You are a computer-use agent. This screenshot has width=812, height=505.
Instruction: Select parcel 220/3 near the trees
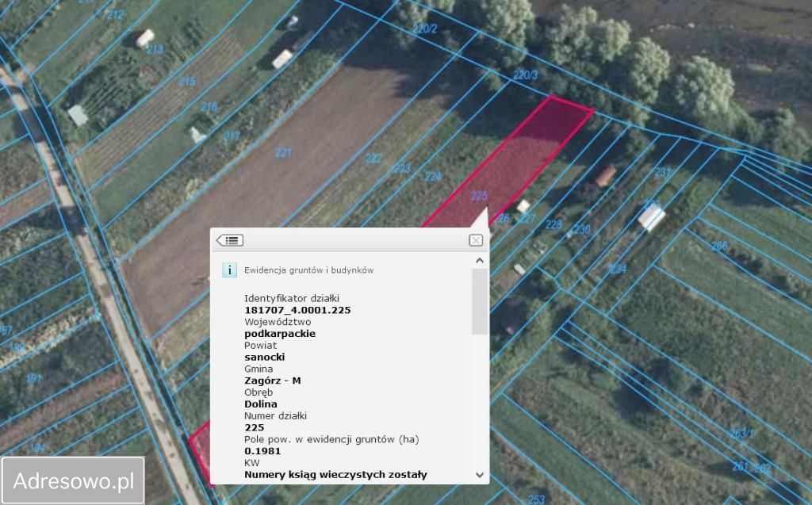(525, 75)
